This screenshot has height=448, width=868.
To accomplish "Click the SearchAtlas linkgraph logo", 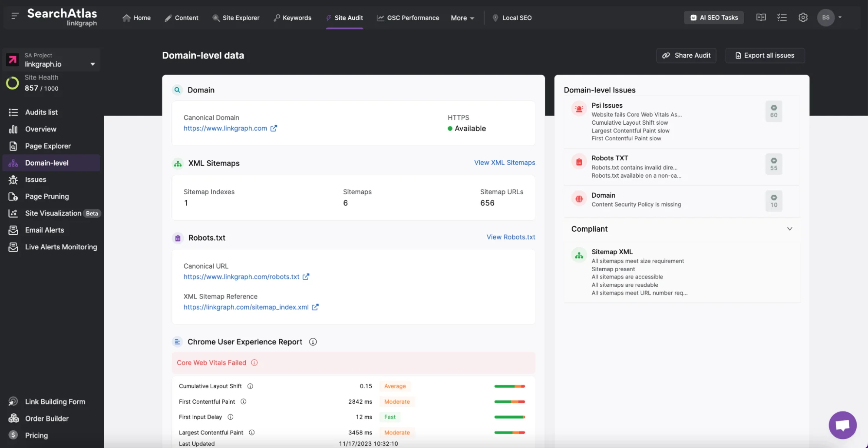I will tap(62, 17).
